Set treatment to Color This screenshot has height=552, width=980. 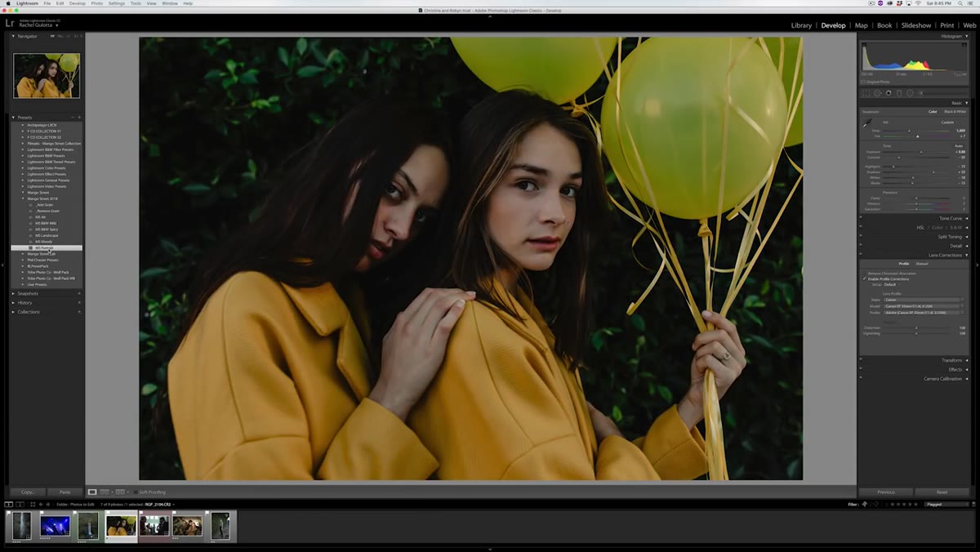coord(933,112)
